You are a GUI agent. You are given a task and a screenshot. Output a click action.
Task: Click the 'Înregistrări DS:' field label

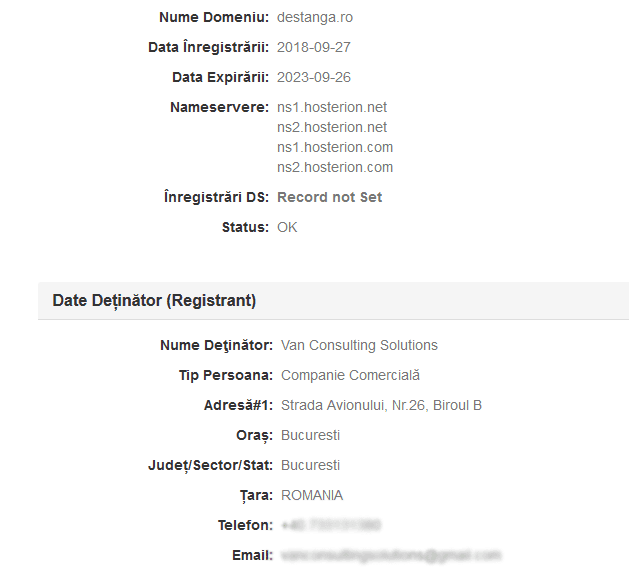tap(216, 197)
